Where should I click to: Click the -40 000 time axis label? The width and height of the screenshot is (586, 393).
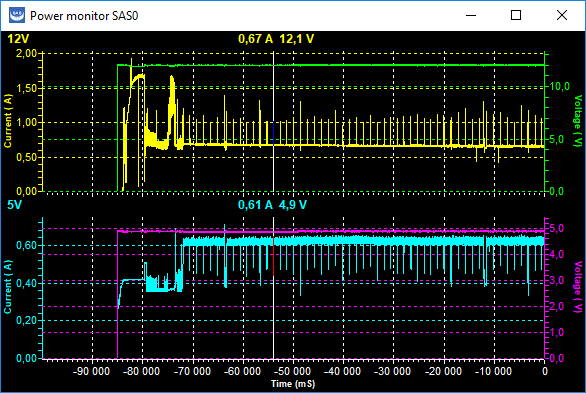tap(342, 371)
